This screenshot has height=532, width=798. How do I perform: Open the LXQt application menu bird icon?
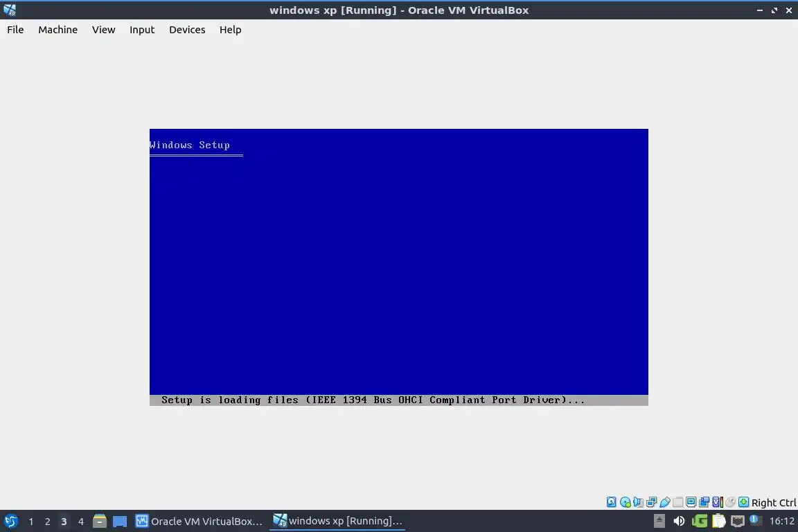[10, 522]
